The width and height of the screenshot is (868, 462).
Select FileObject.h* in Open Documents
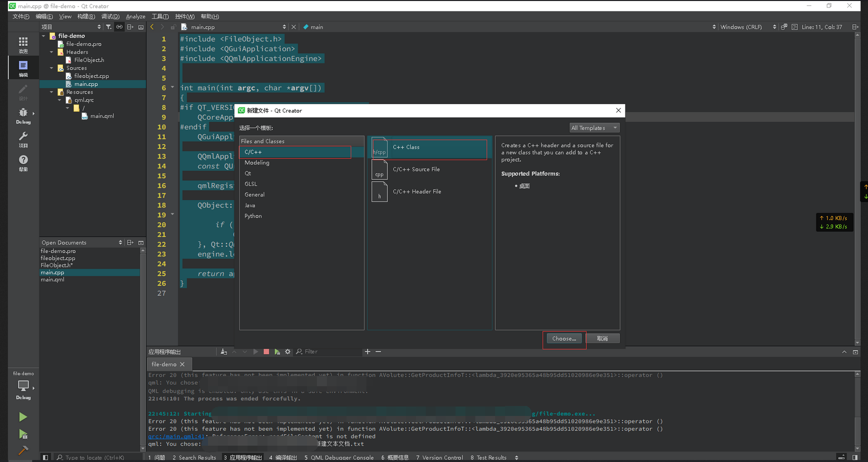pyautogui.click(x=56, y=265)
